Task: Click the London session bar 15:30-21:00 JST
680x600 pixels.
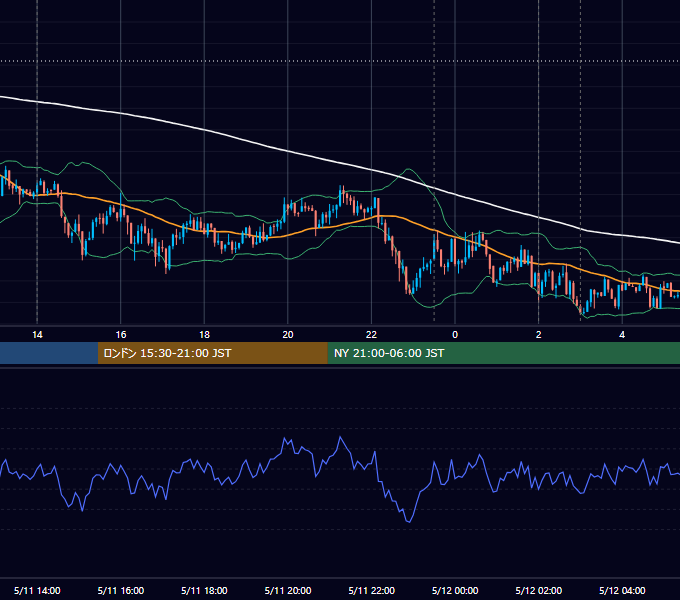Action: pyautogui.click(x=212, y=353)
